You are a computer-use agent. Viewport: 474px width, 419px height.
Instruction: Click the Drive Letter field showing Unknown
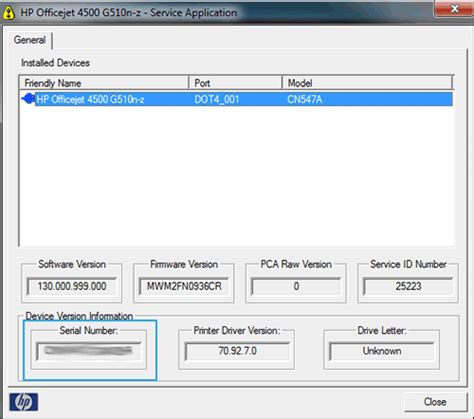click(382, 351)
